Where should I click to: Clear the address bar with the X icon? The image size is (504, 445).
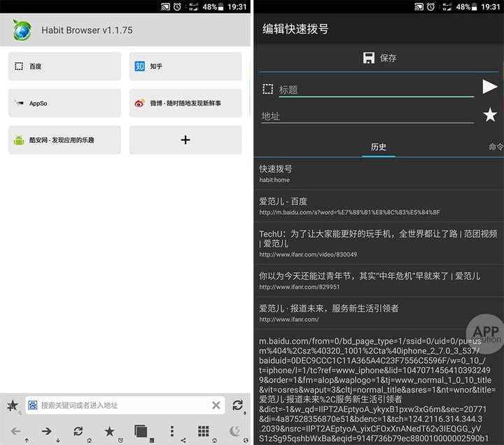pyautogui.click(x=216, y=405)
